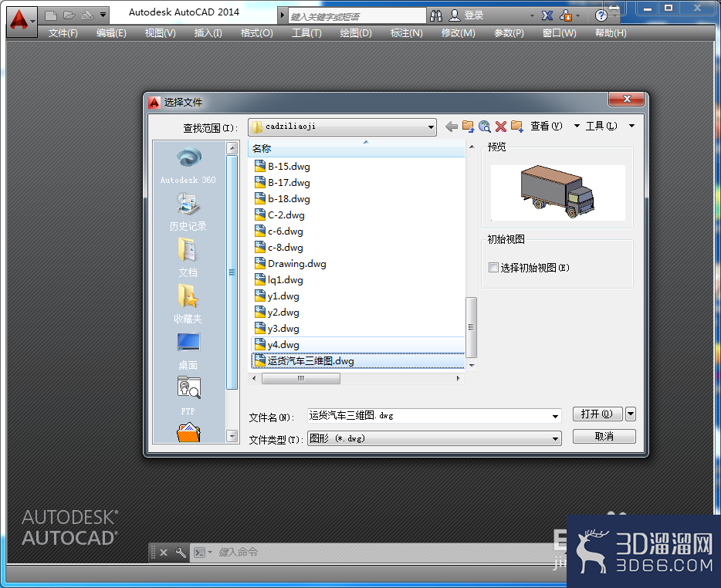Open the 帮助(H) menu
The image size is (721, 588).
click(x=611, y=33)
